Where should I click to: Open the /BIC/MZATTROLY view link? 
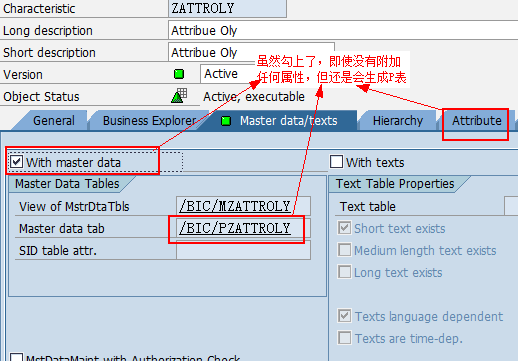(x=235, y=206)
